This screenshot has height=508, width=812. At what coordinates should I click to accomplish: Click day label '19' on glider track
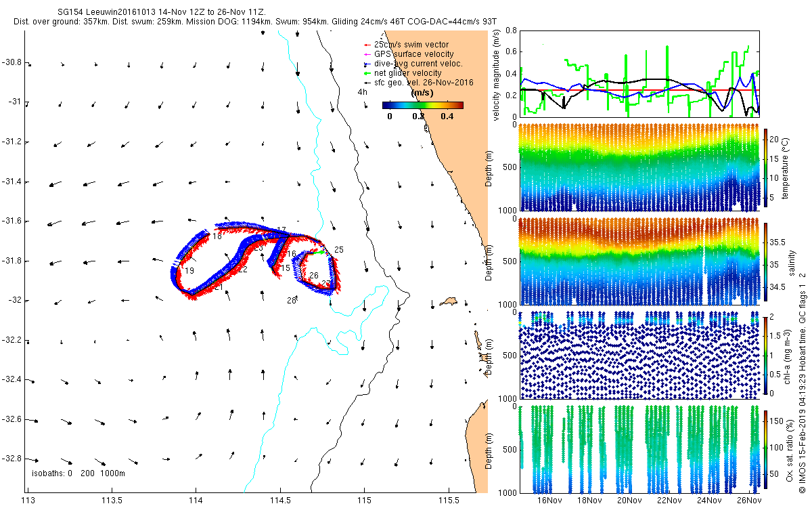point(190,270)
